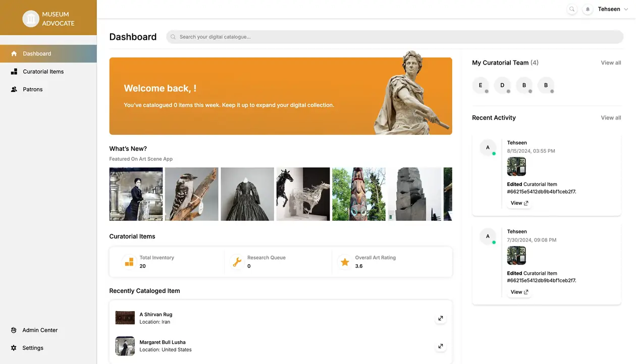Screen dimensions: 636x364
Task: Click the Total Inventory value 20
Action: click(x=142, y=266)
